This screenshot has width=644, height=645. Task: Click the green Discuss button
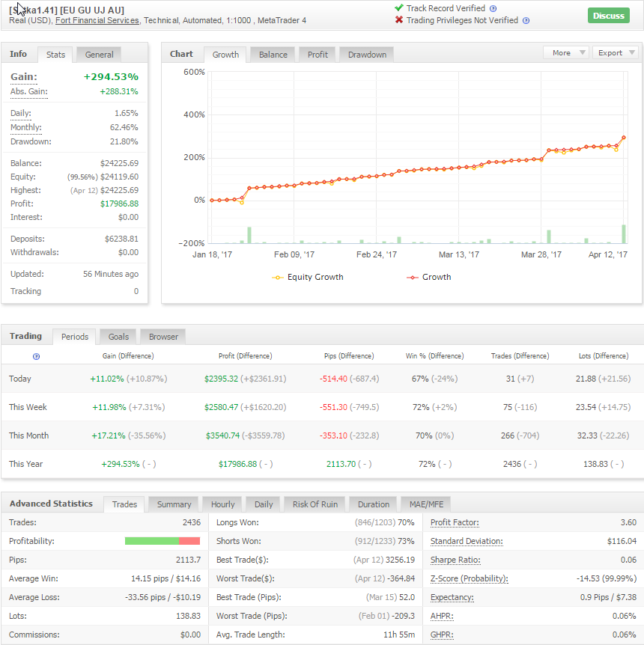click(608, 16)
